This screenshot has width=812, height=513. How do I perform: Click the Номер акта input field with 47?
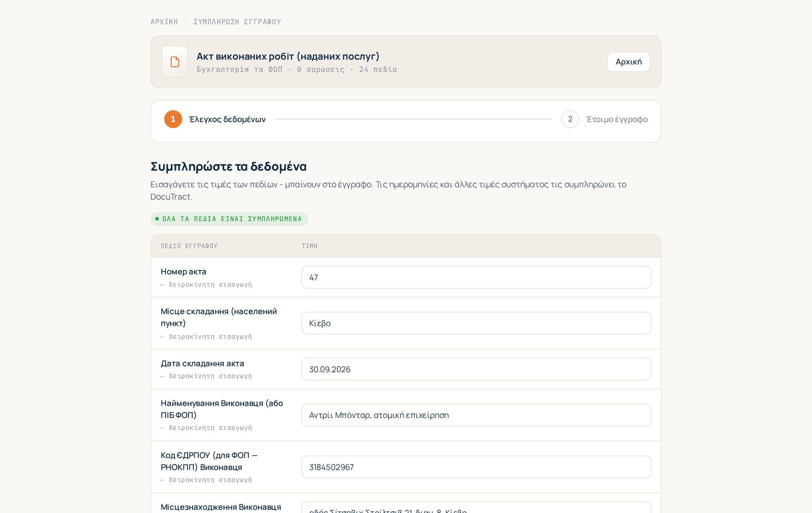(476, 277)
